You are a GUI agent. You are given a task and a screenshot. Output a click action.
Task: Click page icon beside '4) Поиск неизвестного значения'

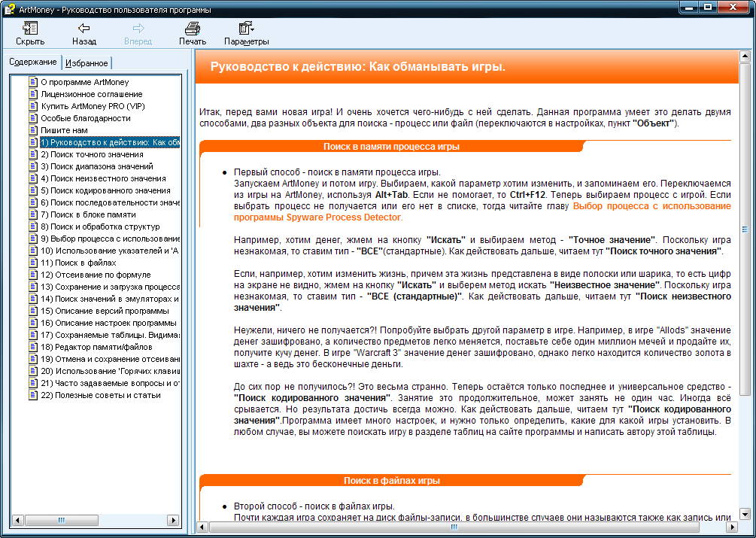(x=33, y=178)
